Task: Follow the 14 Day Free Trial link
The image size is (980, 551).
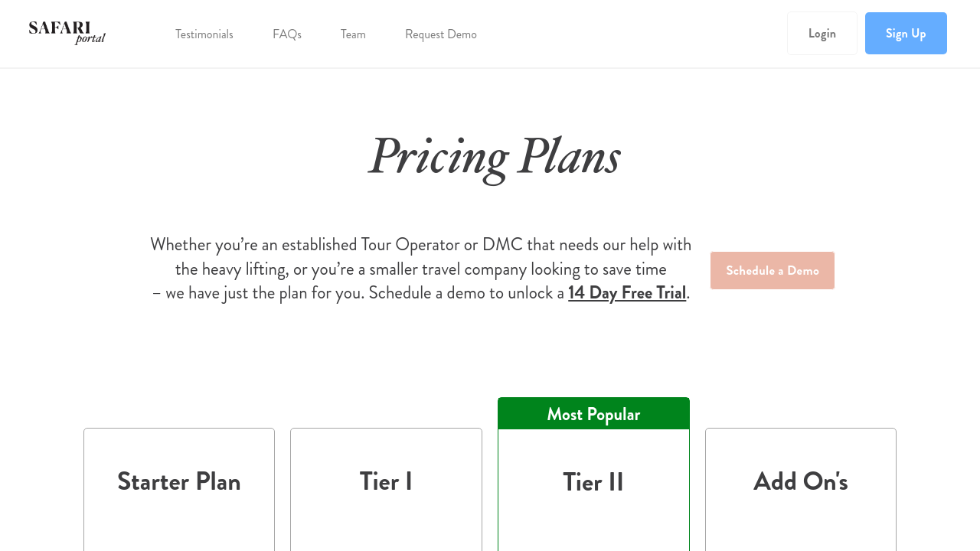Action: click(x=627, y=293)
